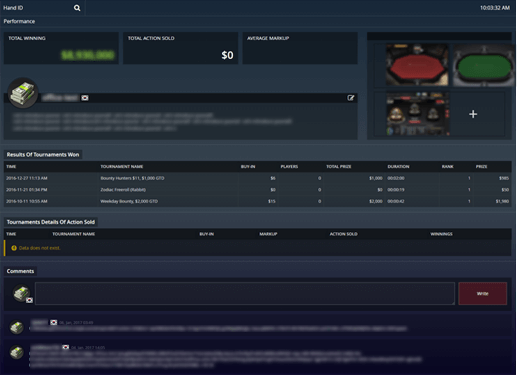
Task: Click the TIME column header in results table
Action: click(11, 167)
